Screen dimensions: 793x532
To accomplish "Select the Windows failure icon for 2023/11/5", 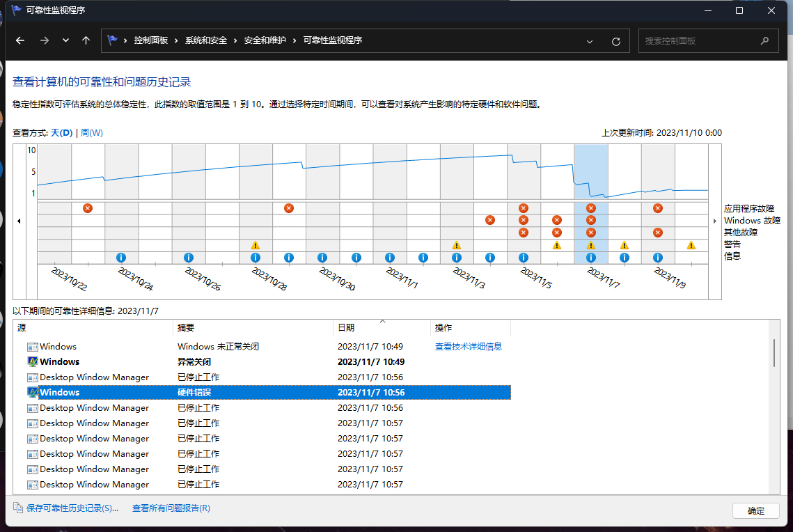I will (x=524, y=220).
